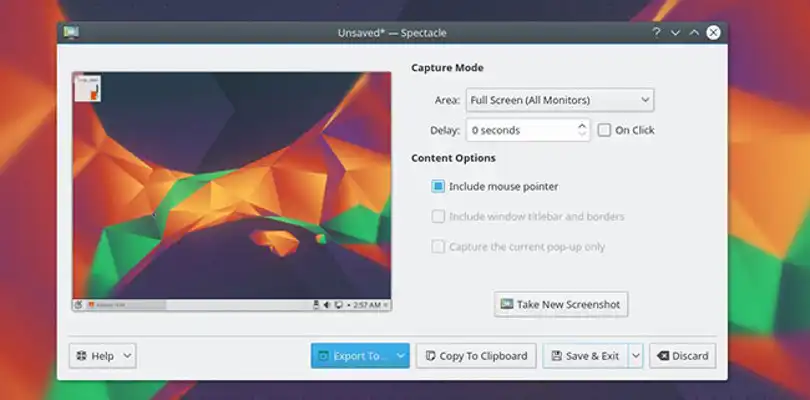
Task: Close the Spectacle window
Action: point(713,33)
